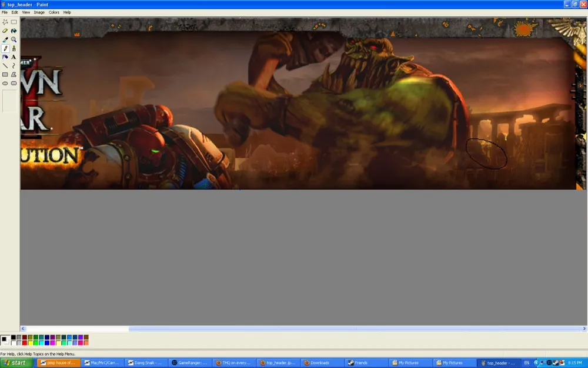
Task: Open the Edit menu
Action: [15, 12]
